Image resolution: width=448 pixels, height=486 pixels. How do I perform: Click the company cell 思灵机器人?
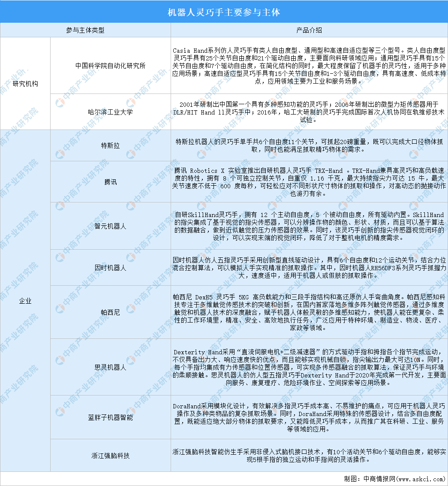click(x=111, y=367)
